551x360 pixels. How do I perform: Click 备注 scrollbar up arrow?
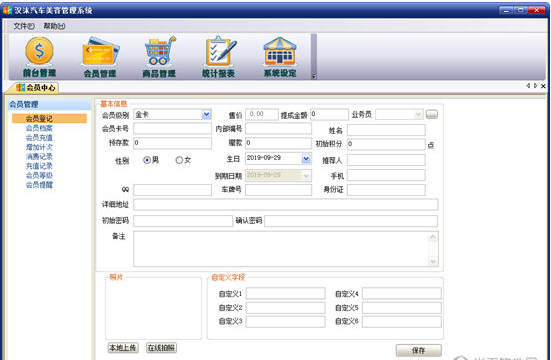click(x=433, y=237)
